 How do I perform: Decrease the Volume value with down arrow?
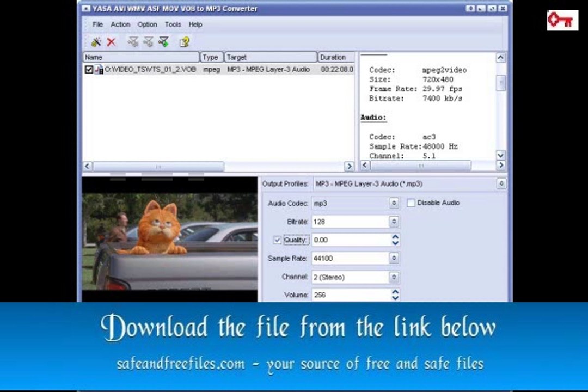click(x=395, y=298)
